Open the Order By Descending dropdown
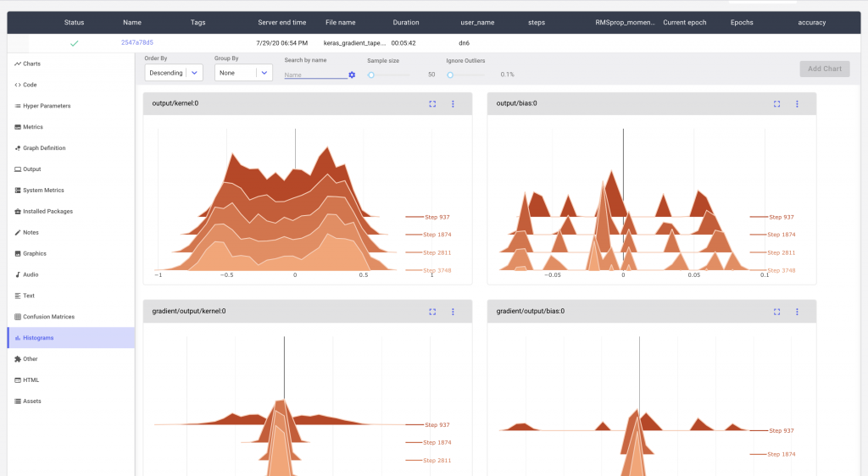This screenshot has height=476, width=868. 174,73
